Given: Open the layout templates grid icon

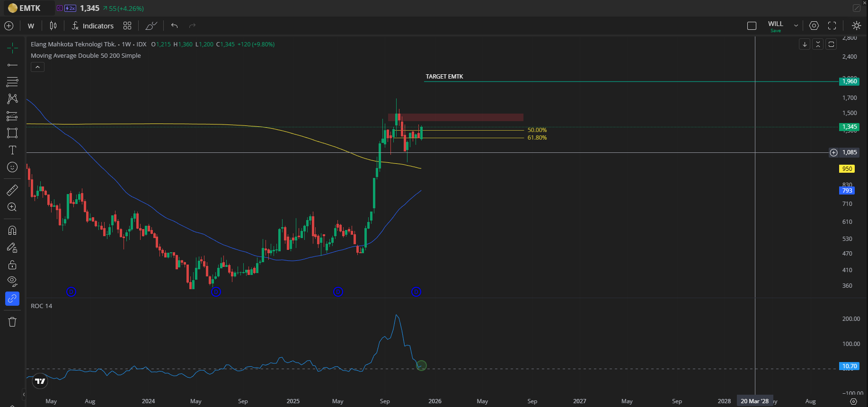Looking at the screenshot, I should pos(127,26).
